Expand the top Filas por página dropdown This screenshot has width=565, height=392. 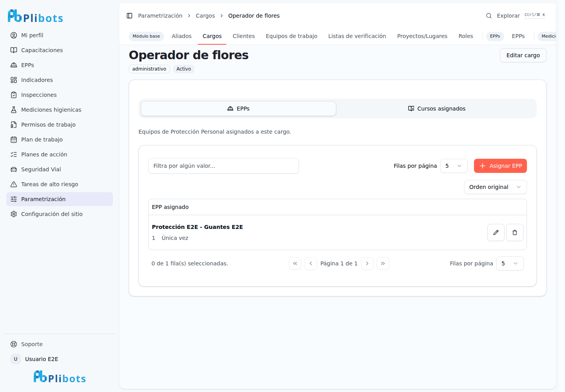tap(454, 166)
